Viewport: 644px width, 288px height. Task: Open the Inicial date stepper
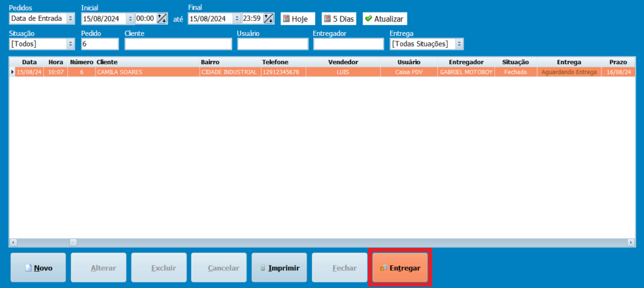130,19
